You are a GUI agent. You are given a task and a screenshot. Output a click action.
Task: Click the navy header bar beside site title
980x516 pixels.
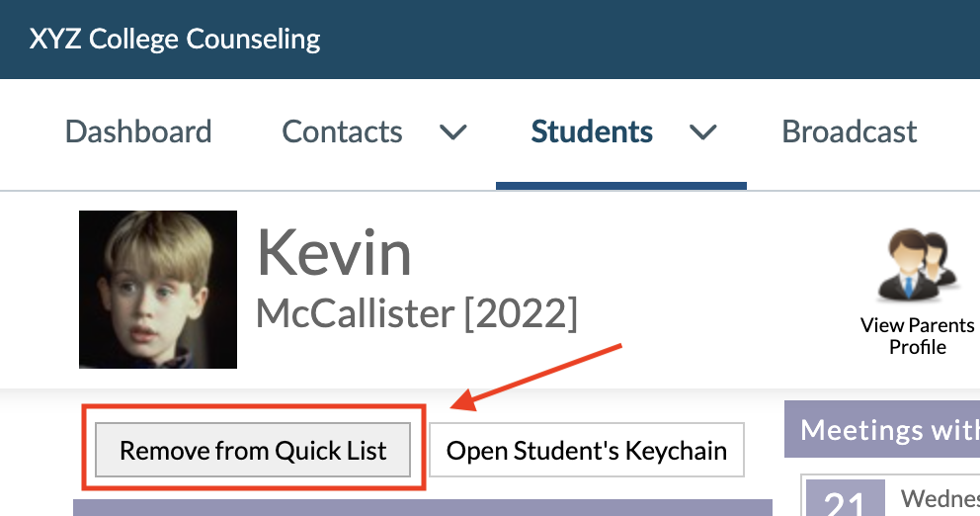pyautogui.click(x=650, y=39)
